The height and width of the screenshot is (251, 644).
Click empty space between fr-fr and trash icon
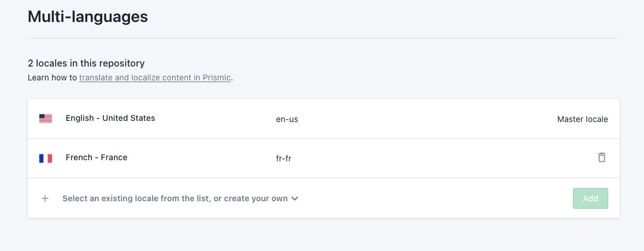pyautogui.click(x=439, y=158)
